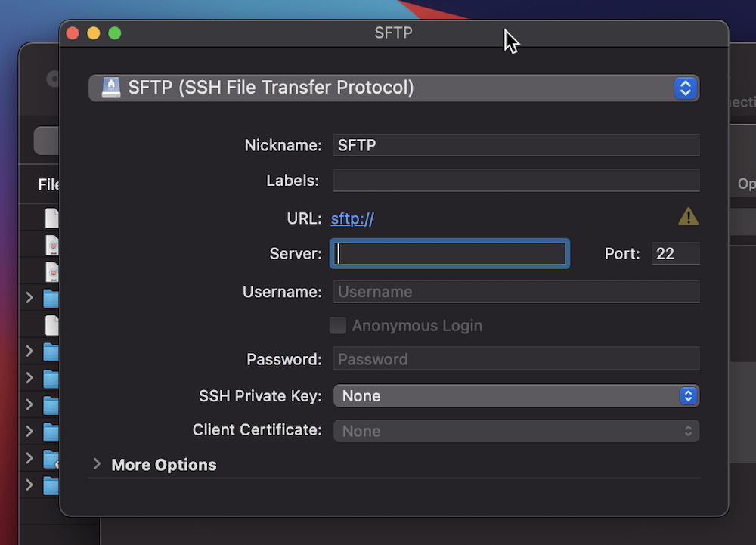This screenshot has height=545, width=756.
Task: Open the sftp:// URL link
Action: (x=352, y=218)
